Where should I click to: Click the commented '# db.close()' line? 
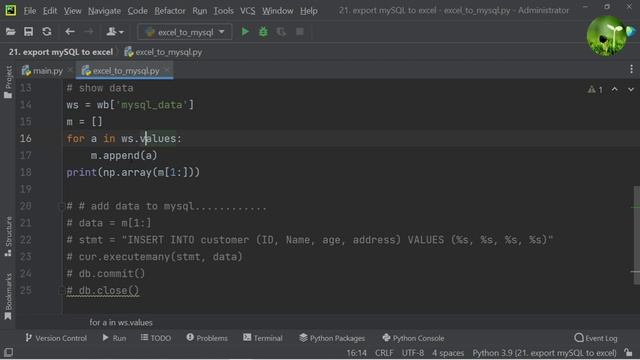point(103,291)
